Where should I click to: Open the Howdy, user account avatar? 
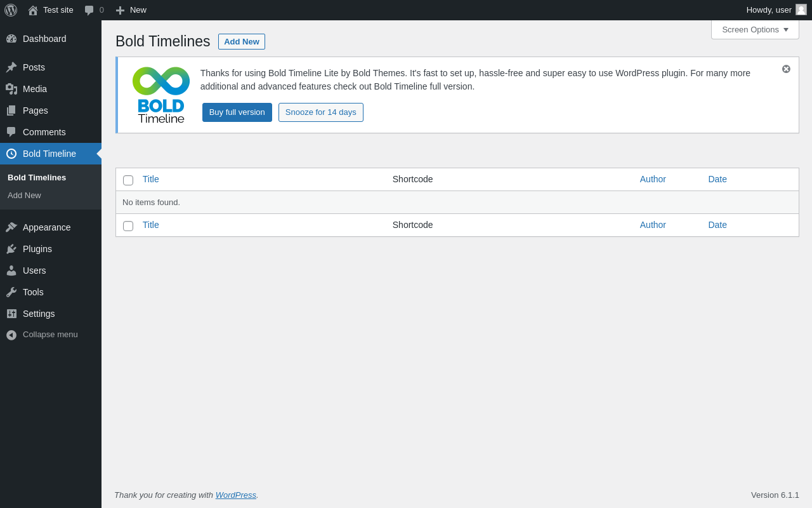coord(801,10)
